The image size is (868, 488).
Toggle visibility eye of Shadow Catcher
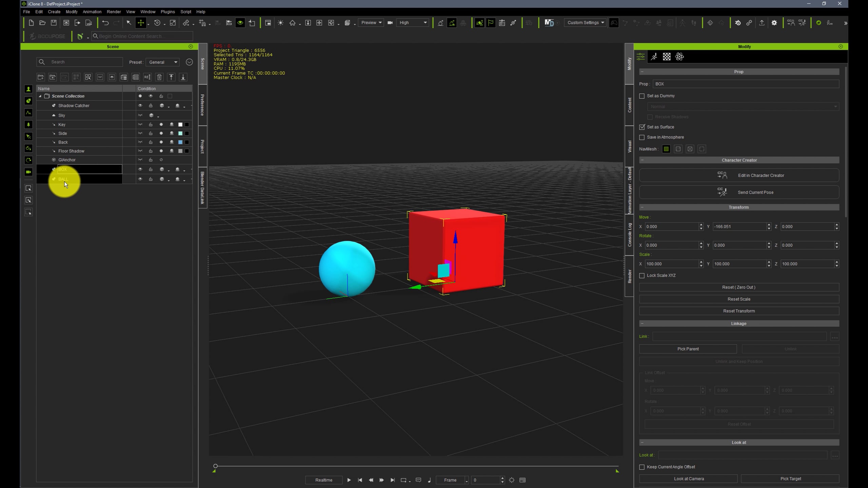[x=140, y=105]
